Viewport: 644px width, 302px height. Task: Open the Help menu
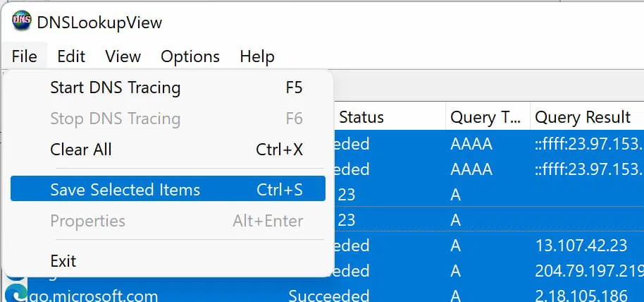[x=256, y=56]
